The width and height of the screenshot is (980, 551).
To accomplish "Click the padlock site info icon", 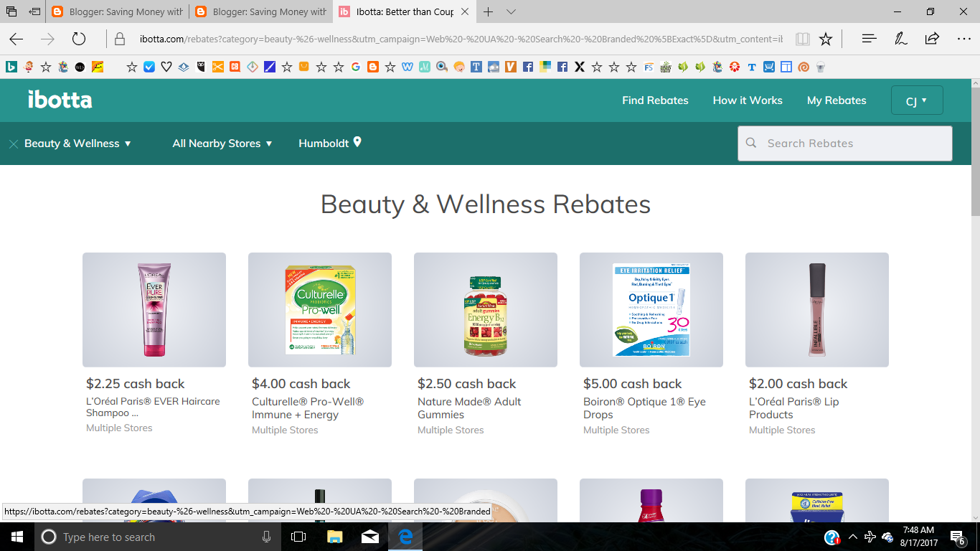I will click(120, 39).
